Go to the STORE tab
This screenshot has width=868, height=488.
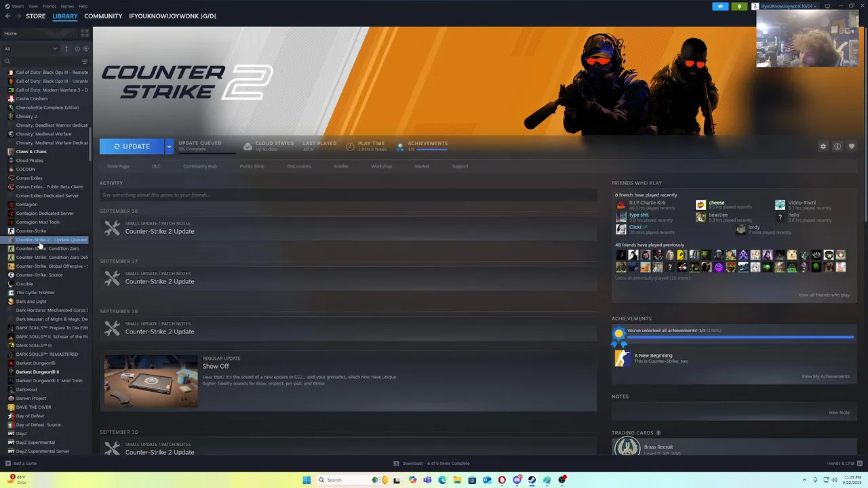click(x=36, y=16)
